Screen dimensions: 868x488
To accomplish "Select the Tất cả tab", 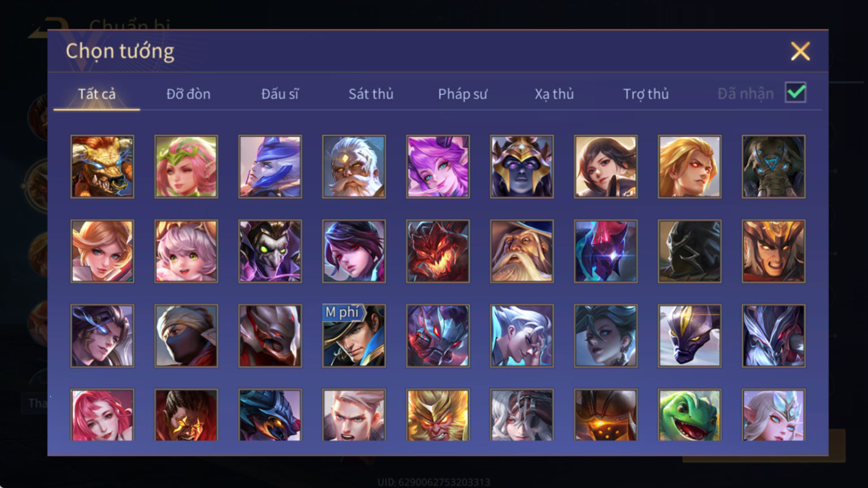I will coord(97,94).
